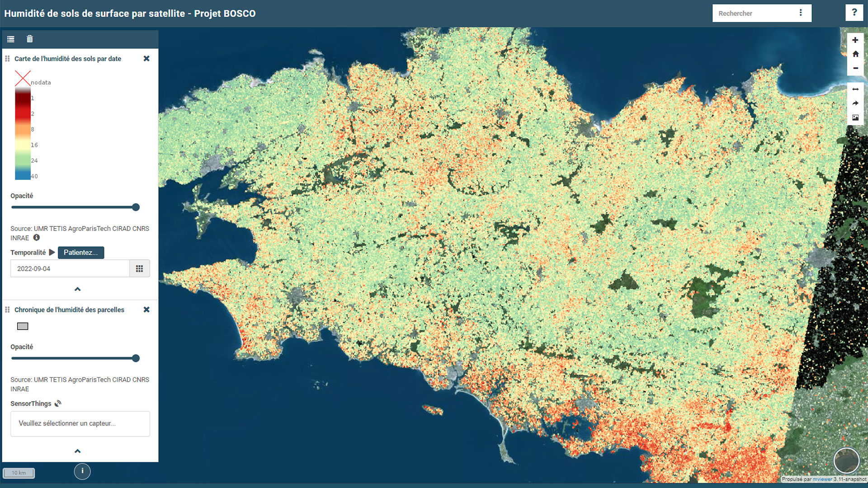The image size is (868, 488).
Task: Click the opacity slider of soil moisture map
Action: (75, 207)
